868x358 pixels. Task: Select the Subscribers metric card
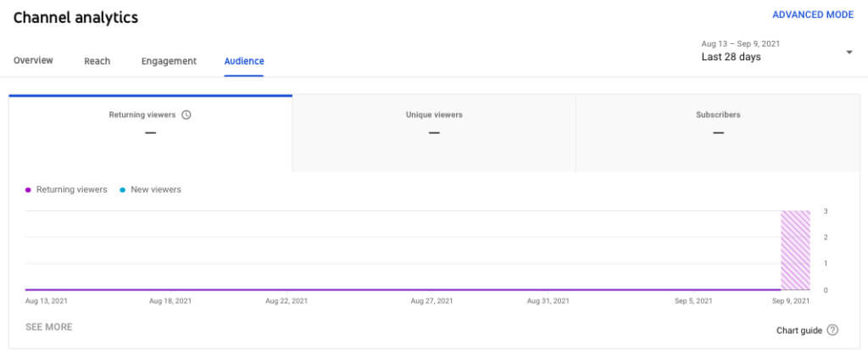tap(718, 132)
